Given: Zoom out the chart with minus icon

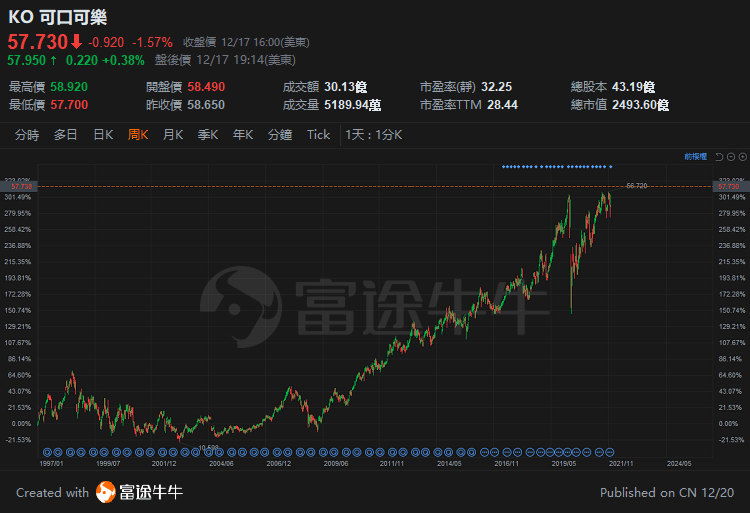Looking at the screenshot, I should click(731, 157).
